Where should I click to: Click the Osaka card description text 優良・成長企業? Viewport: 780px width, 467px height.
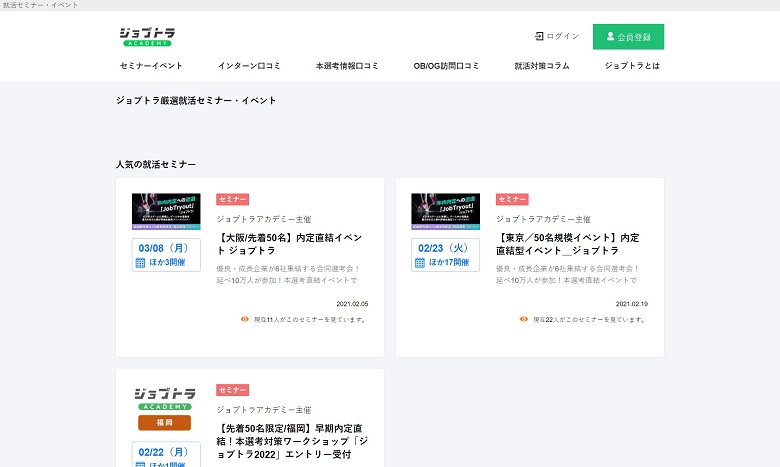pyautogui.click(x=288, y=275)
